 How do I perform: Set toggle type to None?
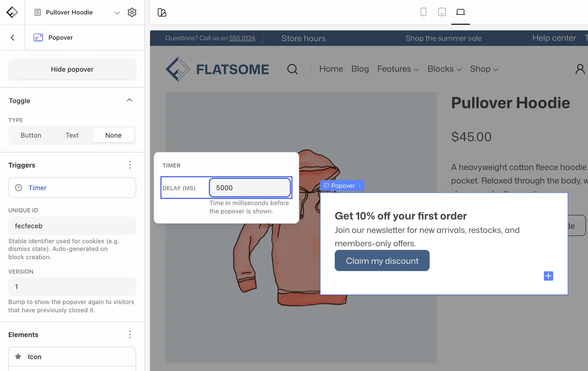(x=113, y=135)
